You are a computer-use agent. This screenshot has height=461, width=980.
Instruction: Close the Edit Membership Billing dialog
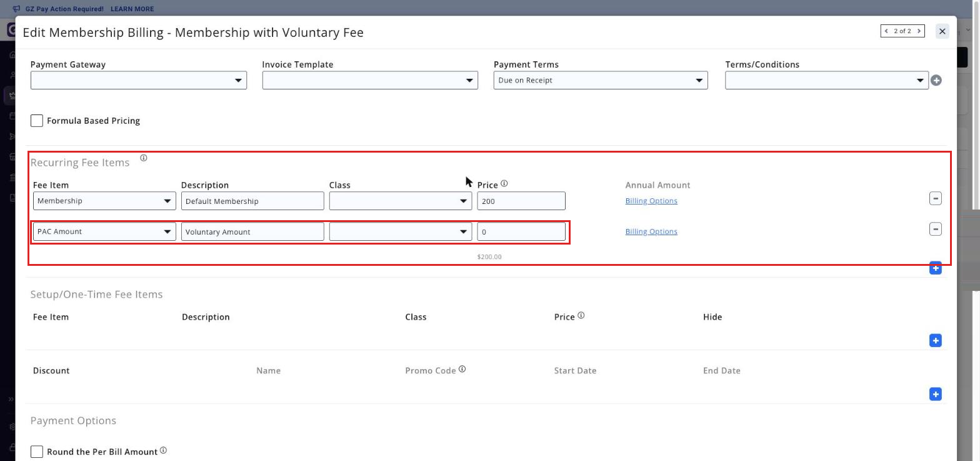pyautogui.click(x=942, y=31)
